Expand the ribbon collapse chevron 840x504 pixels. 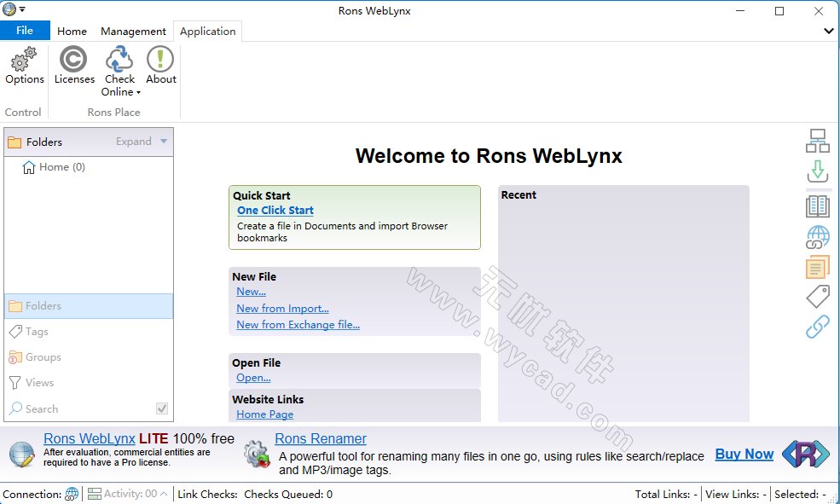click(x=829, y=31)
